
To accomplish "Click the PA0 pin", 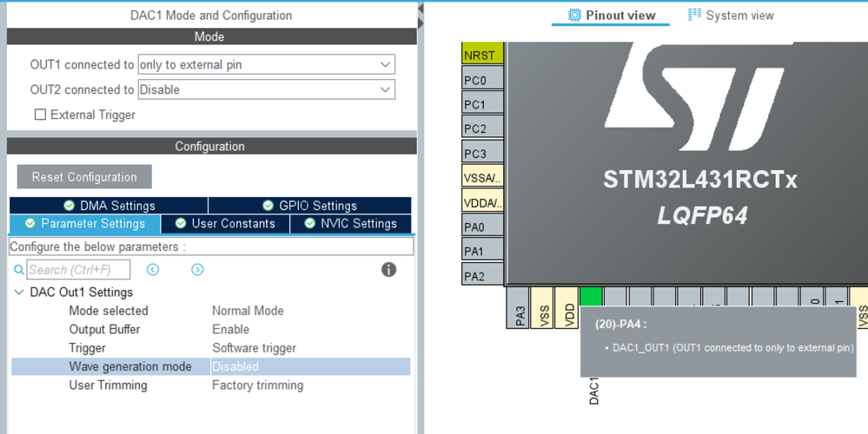I will tap(483, 225).
